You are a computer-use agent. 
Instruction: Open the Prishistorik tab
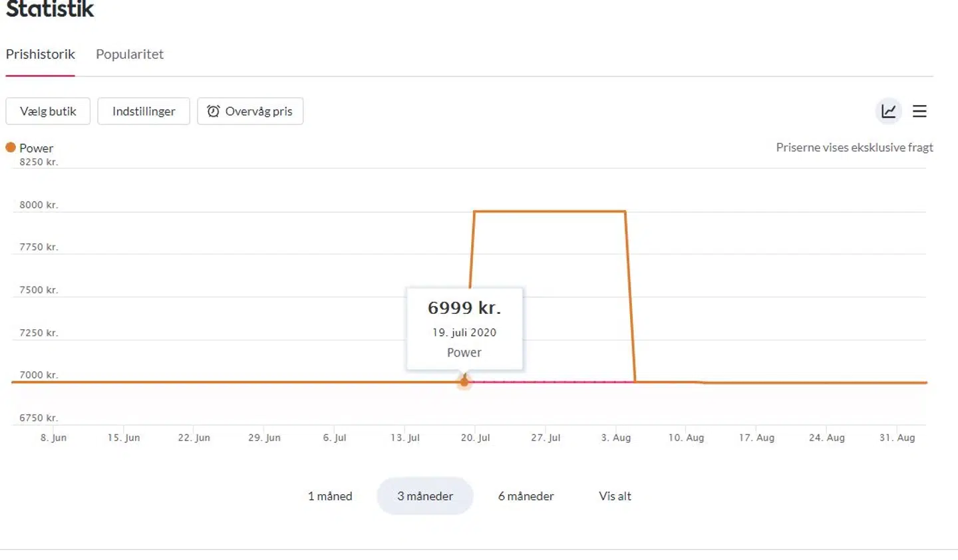(x=41, y=55)
